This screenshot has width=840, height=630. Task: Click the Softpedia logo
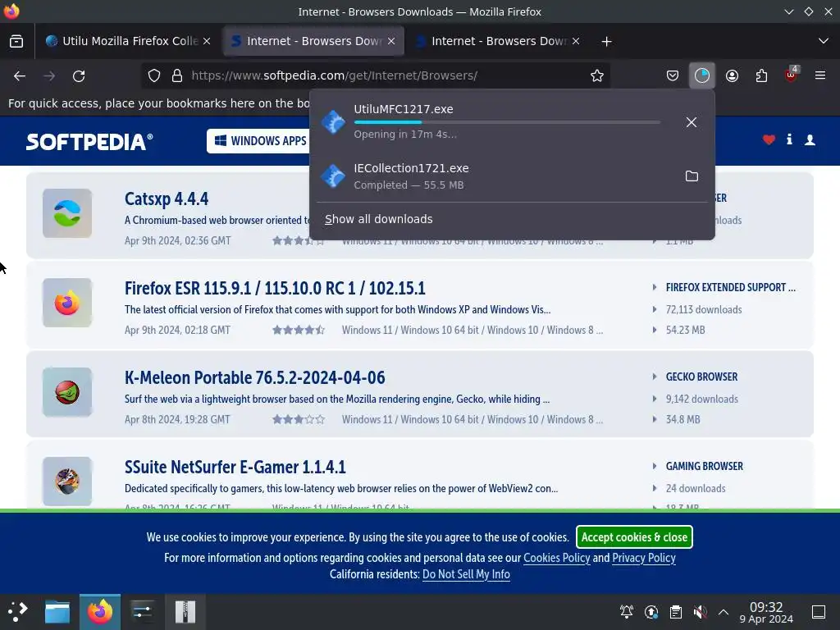[x=89, y=142]
